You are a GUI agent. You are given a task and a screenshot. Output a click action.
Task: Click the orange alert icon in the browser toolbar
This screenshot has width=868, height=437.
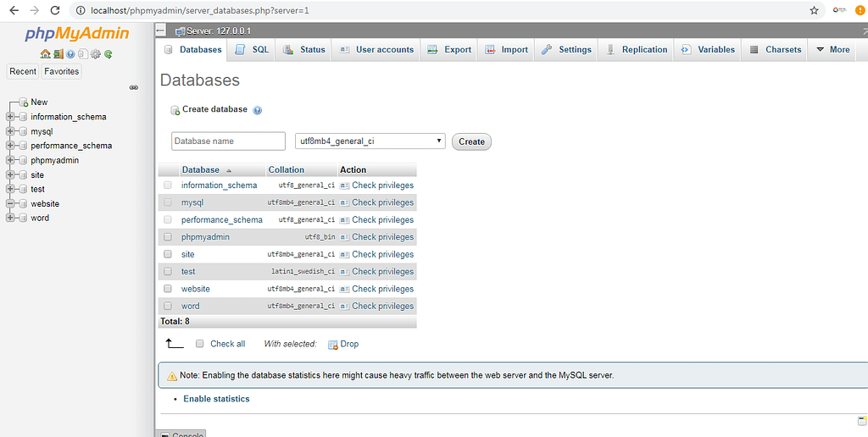pyautogui.click(x=860, y=10)
